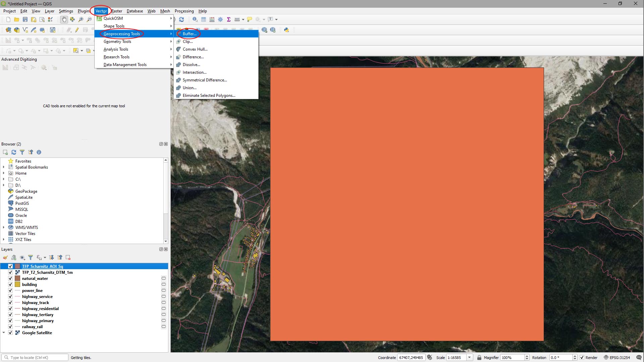Viewport: 644px width, 362px height.
Task: Uncheck the building layer checkbox
Action: (10, 284)
